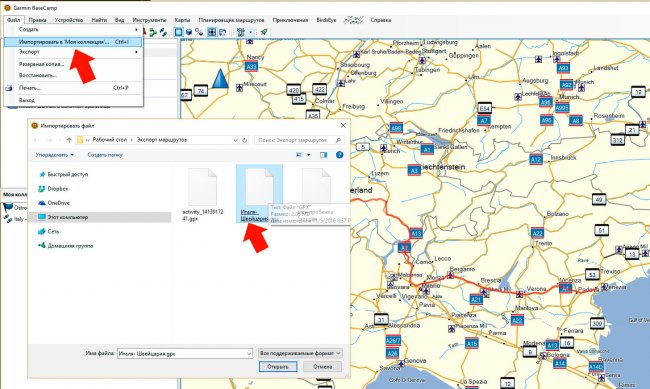
Task: Select the activity_1413917241.gpx file
Action: [x=203, y=194]
